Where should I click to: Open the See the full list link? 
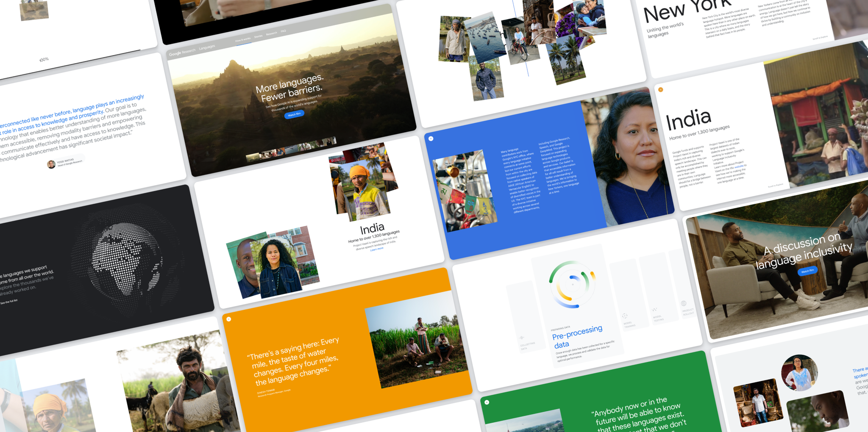pyautogui.click(x=9, y=302)
